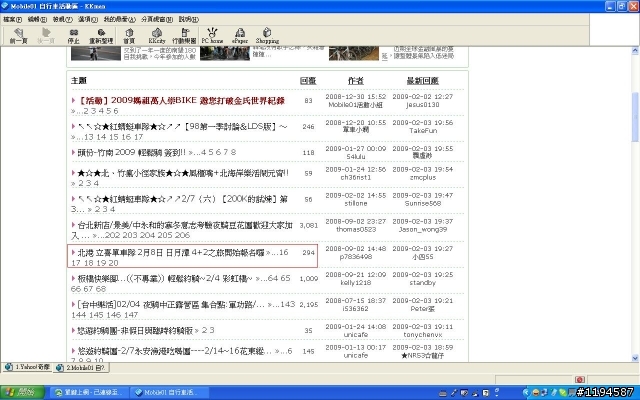The height and width of the screenshot is (400, 640).
Task: Sort by the 作者 column header
Action: pos(356,81)
